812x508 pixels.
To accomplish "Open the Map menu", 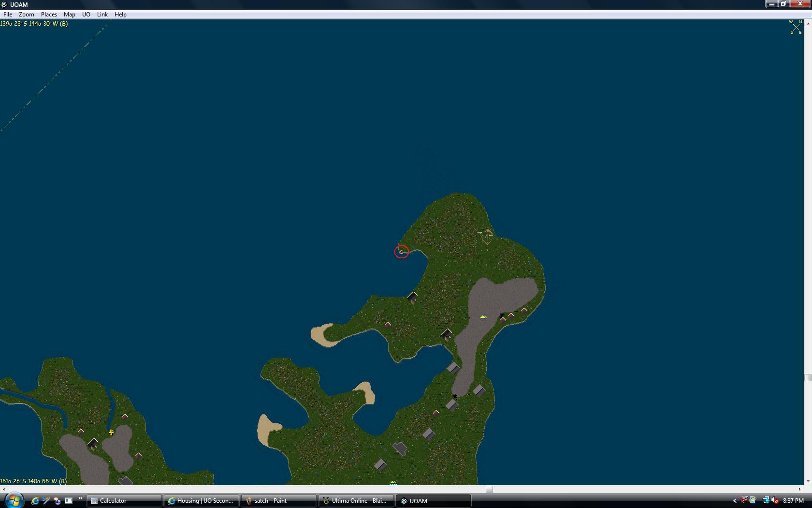I will 69,15.
